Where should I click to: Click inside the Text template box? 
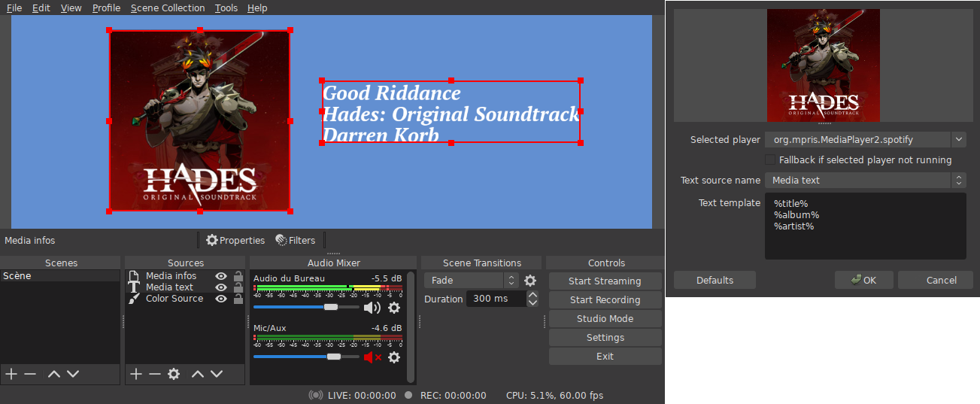click(x=865, y=226)
